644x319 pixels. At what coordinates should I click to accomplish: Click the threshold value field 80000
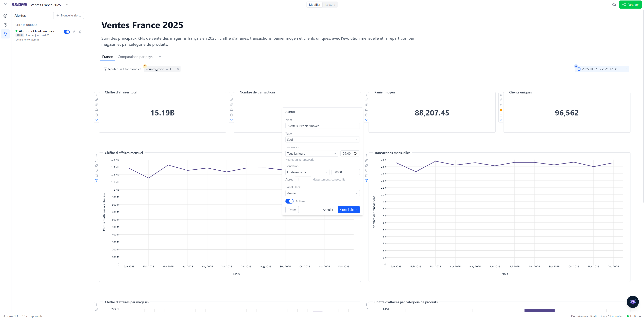[345, 172]
